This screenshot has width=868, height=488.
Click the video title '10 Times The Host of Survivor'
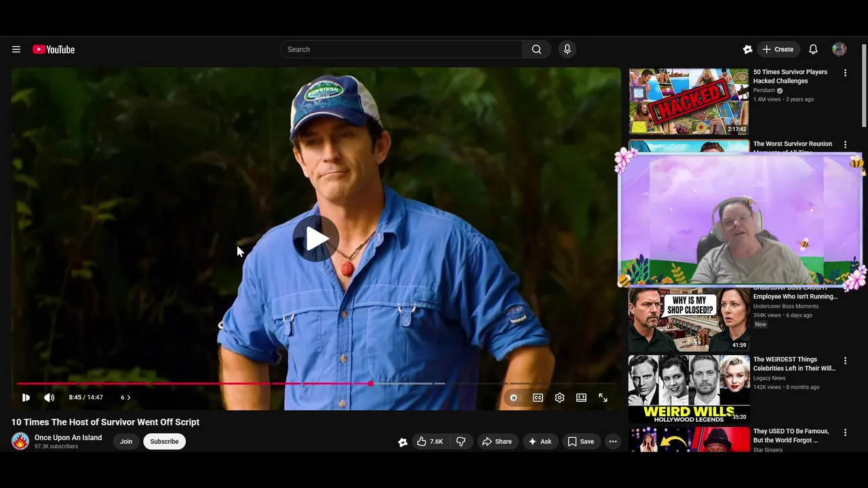105,422
